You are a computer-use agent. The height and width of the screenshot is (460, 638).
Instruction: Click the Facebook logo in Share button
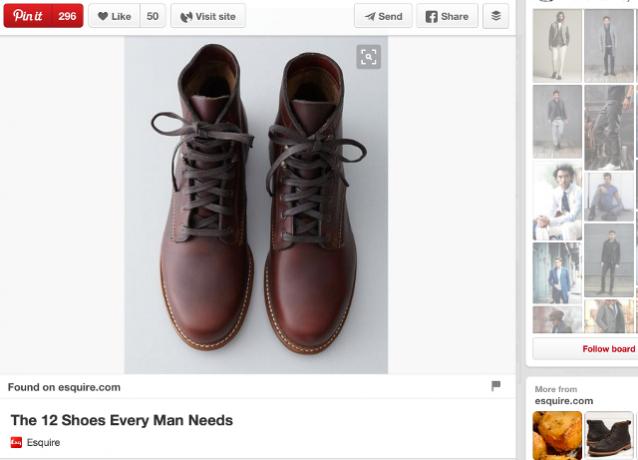[431, 17]
